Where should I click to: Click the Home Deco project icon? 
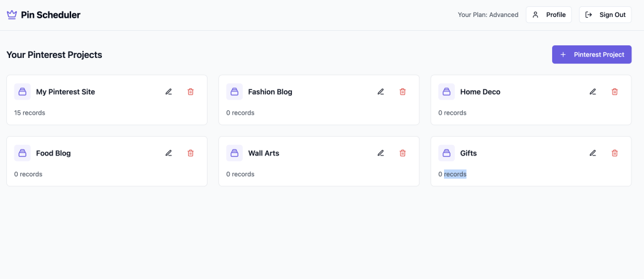pos(447,92)
